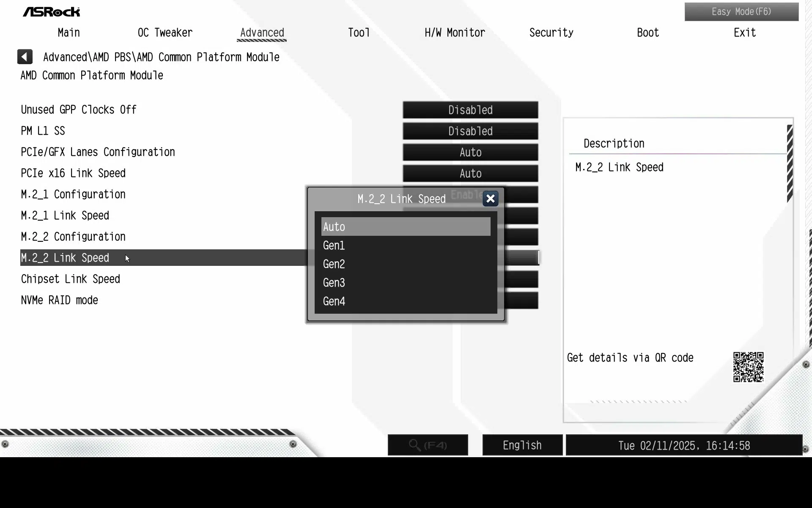Screen dimensions: 812x508
Task: Open PM L1 SS Disabled dropdown
Action: point(470,131)
